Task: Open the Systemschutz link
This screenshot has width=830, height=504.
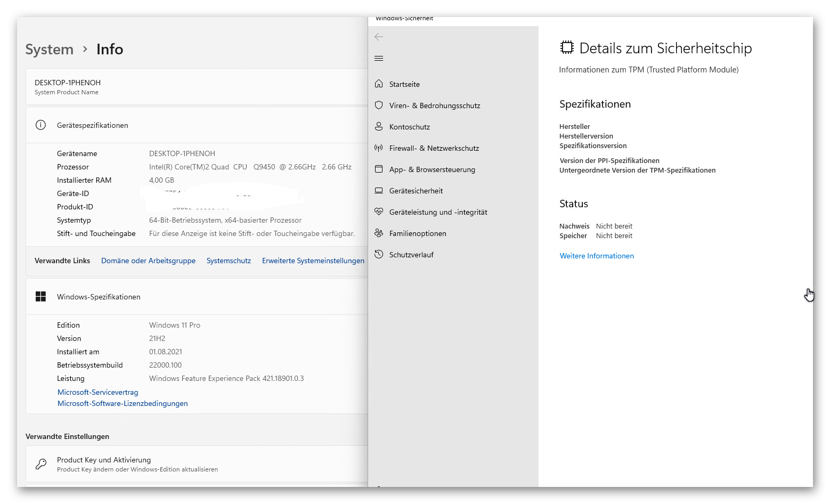Action: click(229, 261)
